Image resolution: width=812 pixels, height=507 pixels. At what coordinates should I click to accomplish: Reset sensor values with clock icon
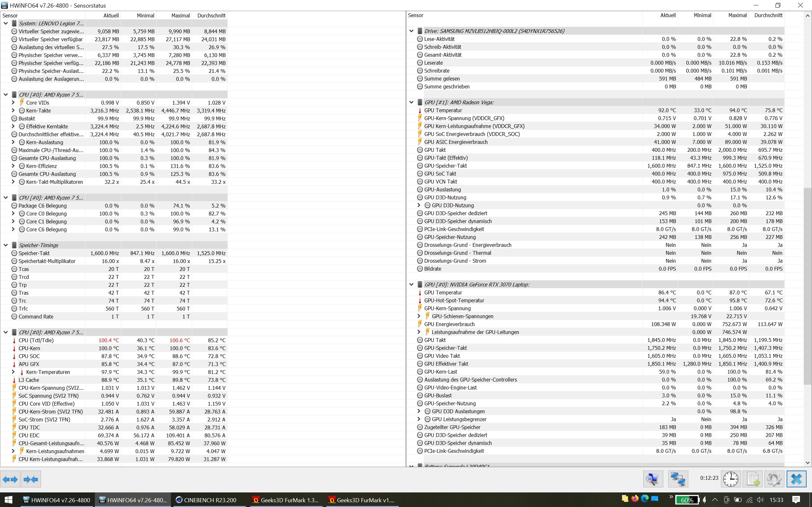click(730, 479)
